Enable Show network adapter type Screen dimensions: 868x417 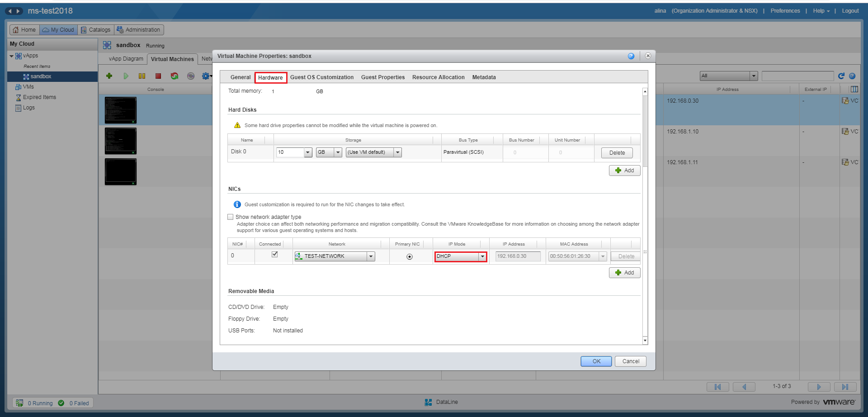231,217
